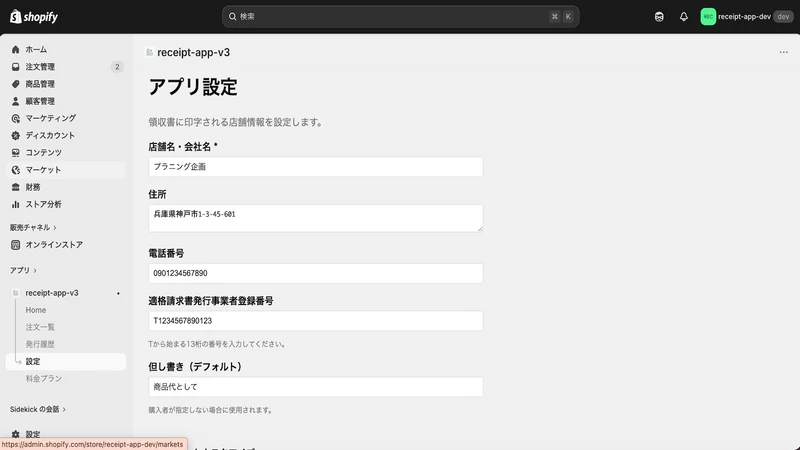Click the 但し書き（デフォルト）input field

pos(316,387)
